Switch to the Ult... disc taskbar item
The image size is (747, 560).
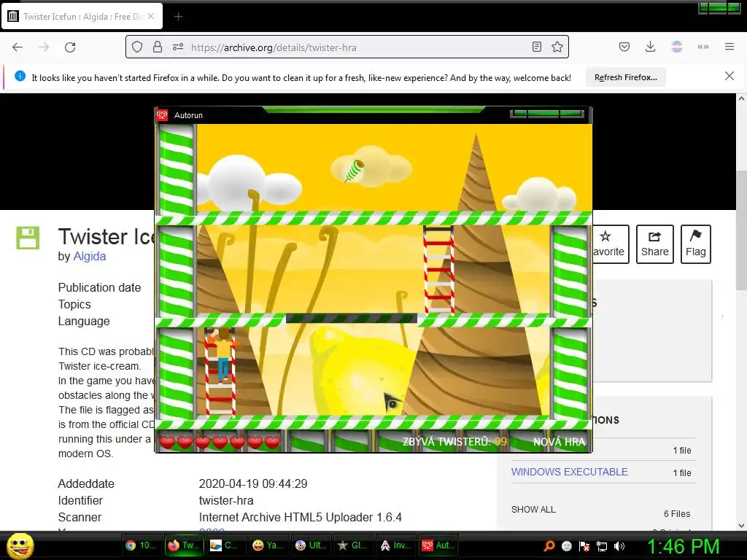point(311,545)
